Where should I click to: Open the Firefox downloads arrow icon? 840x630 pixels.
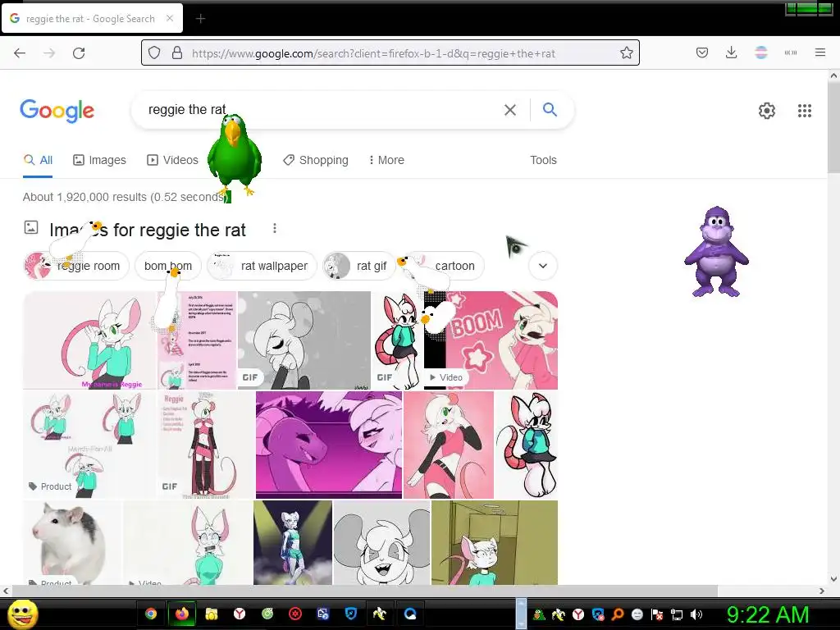coord(731,52)
